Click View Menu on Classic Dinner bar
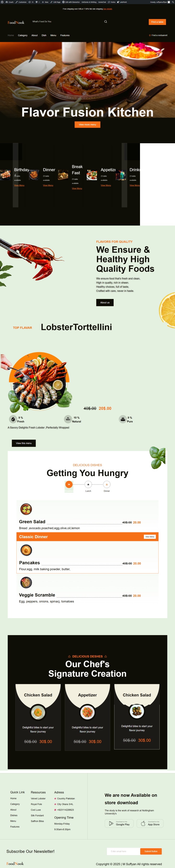 pos(150,537)
